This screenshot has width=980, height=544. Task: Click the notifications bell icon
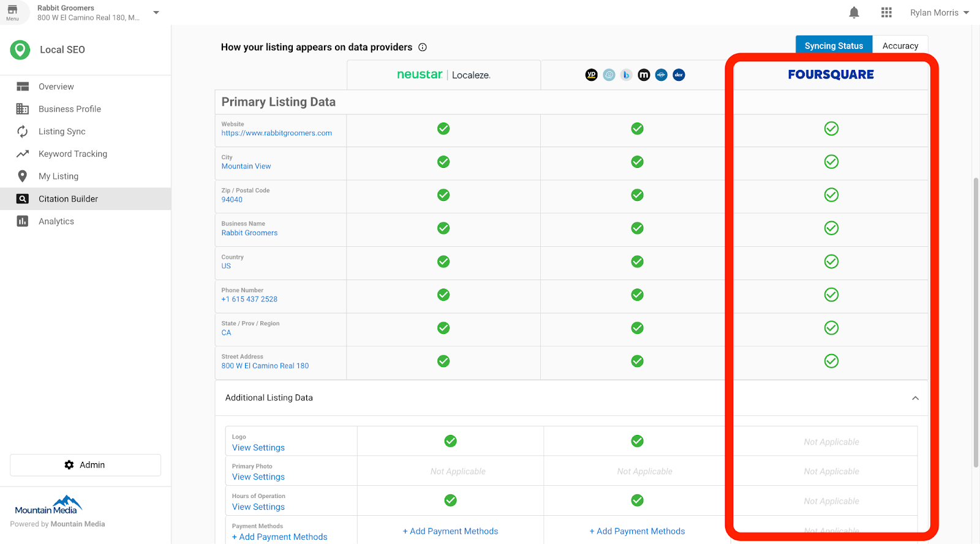[854, 13]
